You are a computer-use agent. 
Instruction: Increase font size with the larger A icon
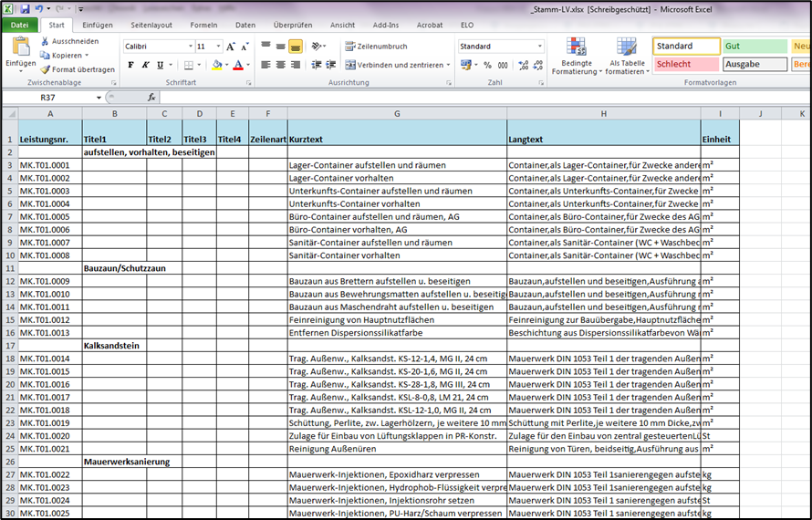[x=231, y=47]
